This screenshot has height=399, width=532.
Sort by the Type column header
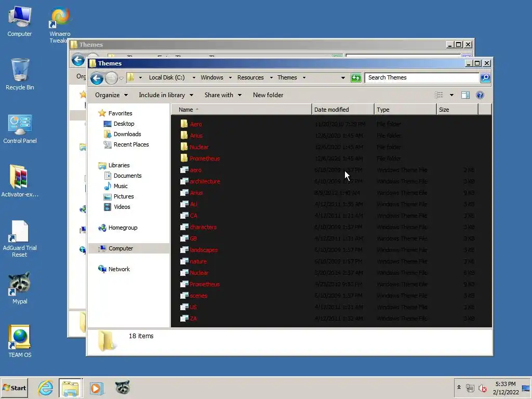coord(405,110)
